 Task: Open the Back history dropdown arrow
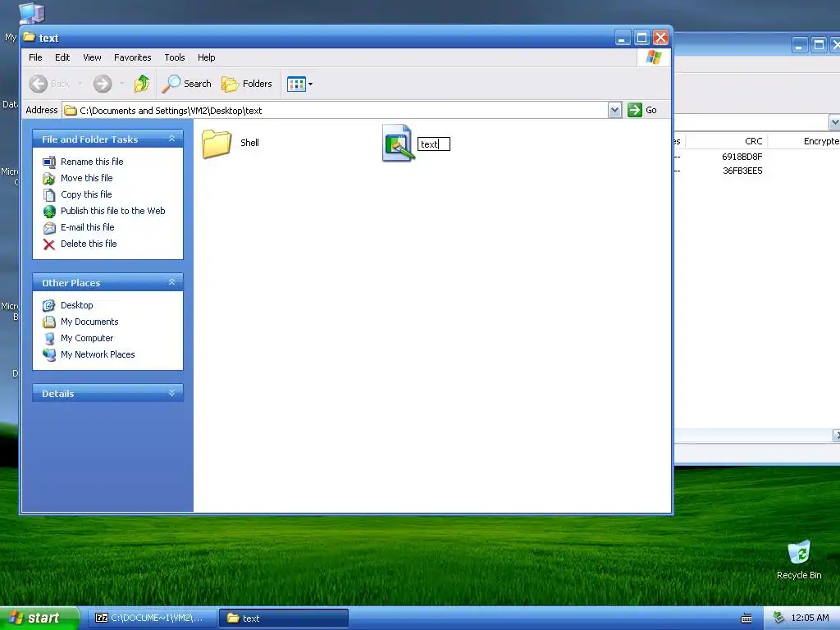pyautogui.click(x=80, y=84)
